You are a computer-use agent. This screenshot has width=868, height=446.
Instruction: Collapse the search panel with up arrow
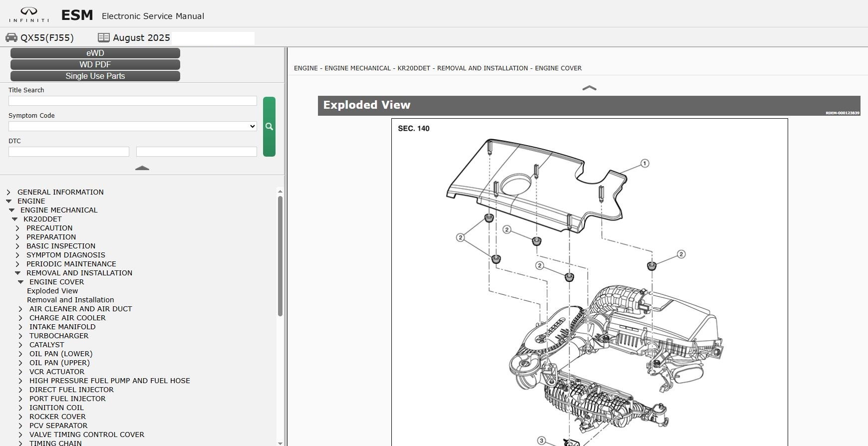[x=142, y=168]
